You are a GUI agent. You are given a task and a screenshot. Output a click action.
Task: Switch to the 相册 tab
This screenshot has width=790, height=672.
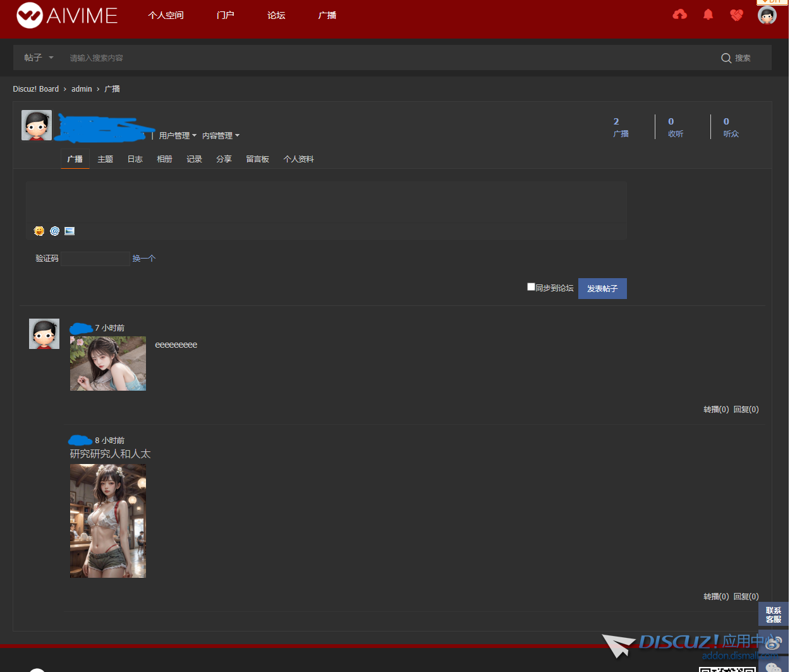[164, 159]
